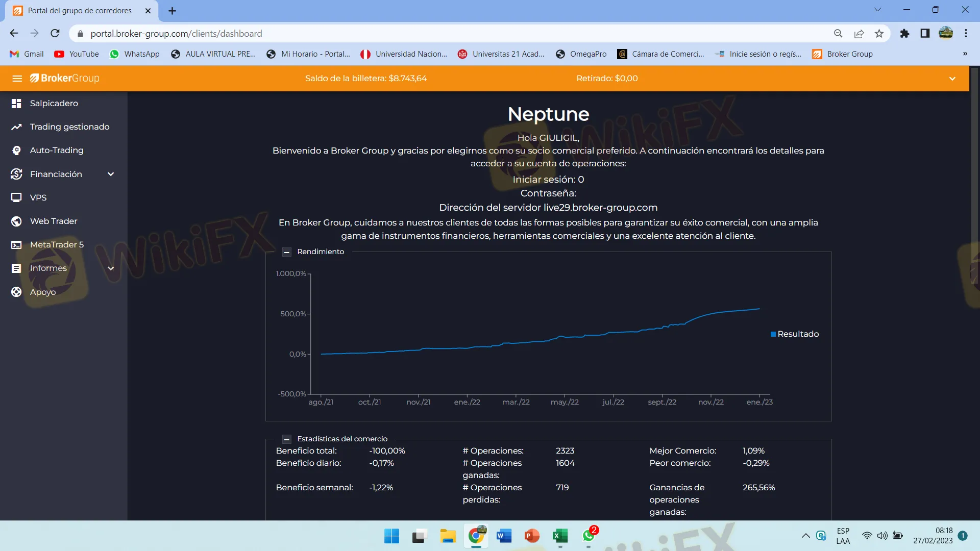
Task: Show hidden system tray icons
Action: pos(805,536)
